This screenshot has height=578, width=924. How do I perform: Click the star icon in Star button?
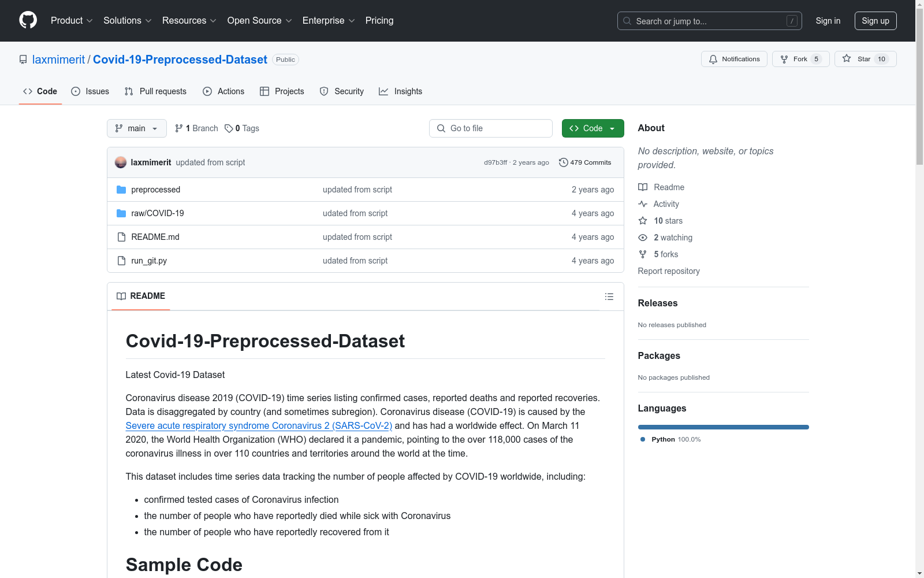[x=847, y=58]
